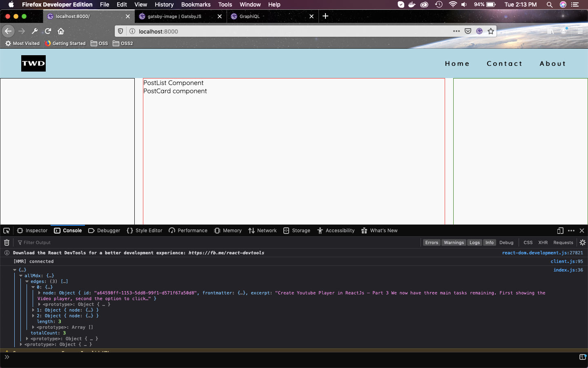Expand the node Object with id
This screenshot has height=368, width=588.
39,293
